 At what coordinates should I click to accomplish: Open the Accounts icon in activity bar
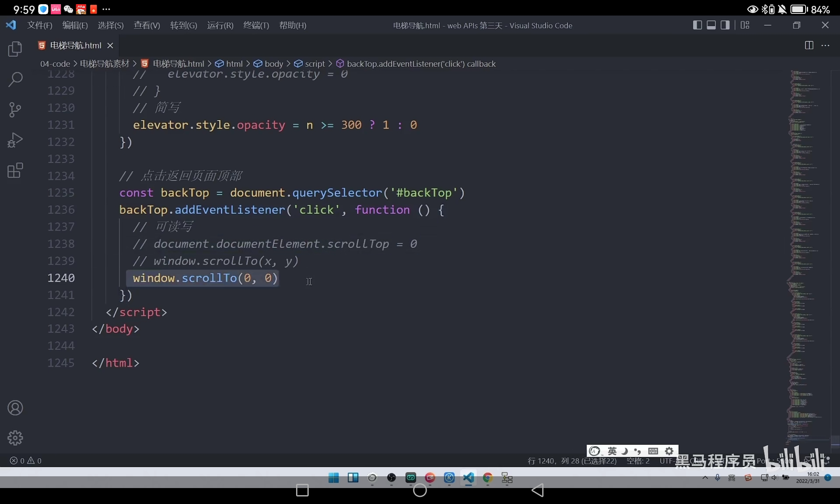click(15, 408)
